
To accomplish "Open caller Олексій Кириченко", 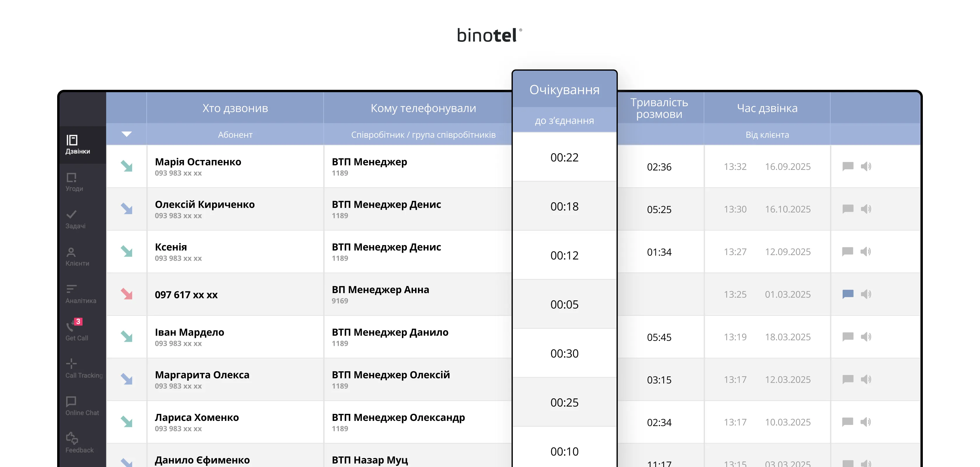I will (205, 205).
